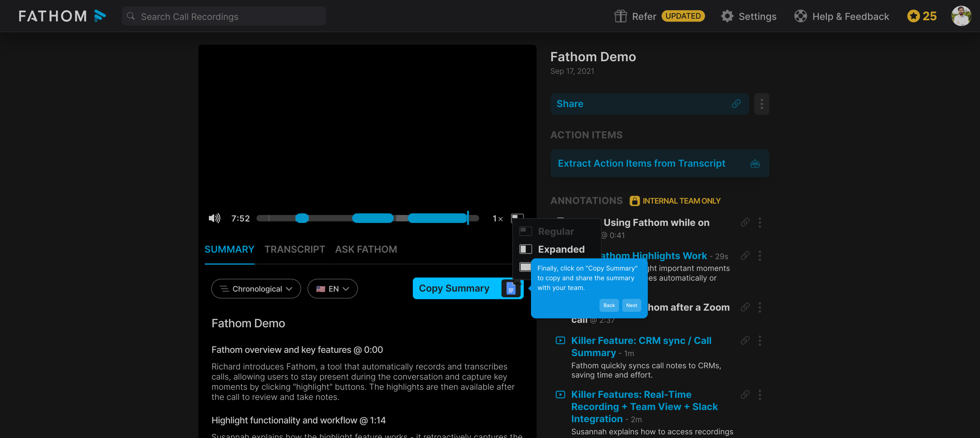
Task: Open Settings gear icon
Action: (727, 16)
